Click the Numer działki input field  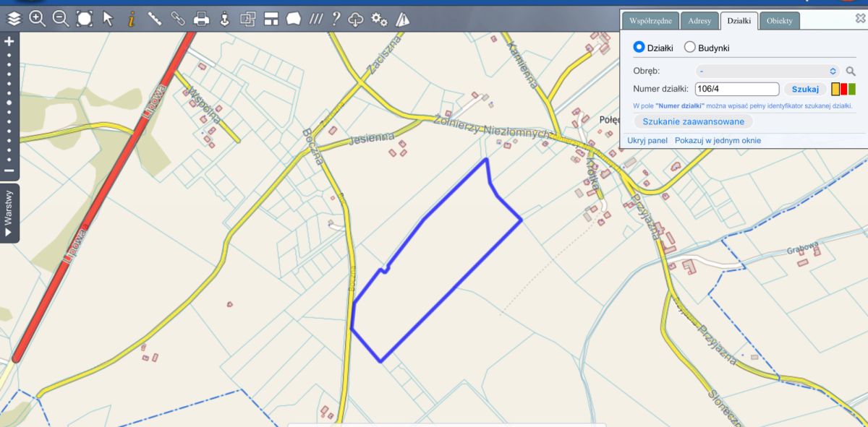[x=736, y=89]
